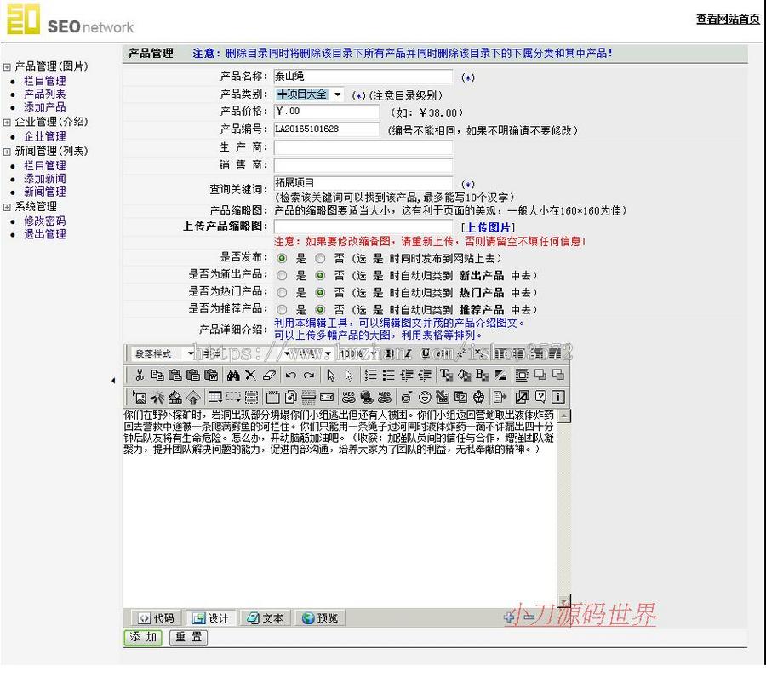This screenshot has width=766, height=700.
Task: Select 否 for 是否为新出产品
Action: [320, 275]
